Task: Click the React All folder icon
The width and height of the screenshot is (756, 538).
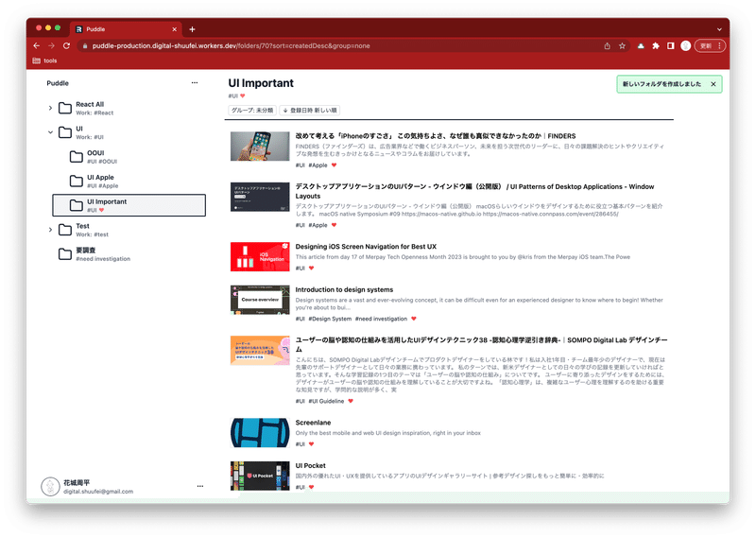Action: click(65, 108)
